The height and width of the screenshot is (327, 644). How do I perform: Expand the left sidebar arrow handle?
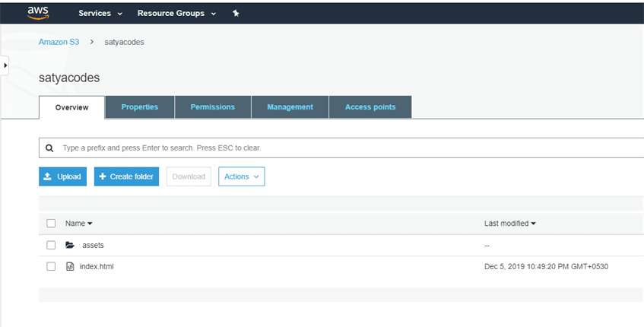[5, 65]
